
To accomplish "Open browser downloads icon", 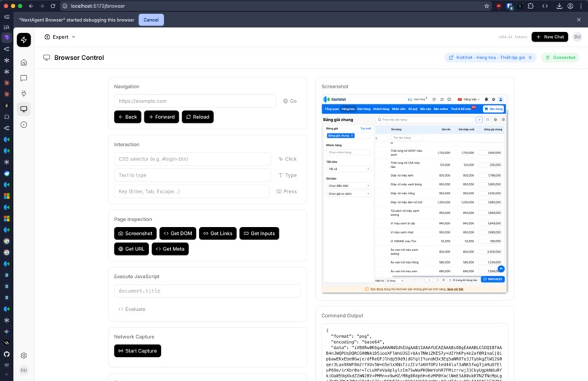I will 559,6.
